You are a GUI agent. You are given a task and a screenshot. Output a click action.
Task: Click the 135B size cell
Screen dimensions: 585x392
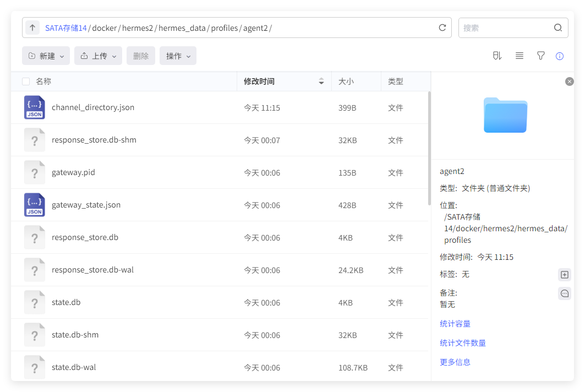tap(347, 173)
